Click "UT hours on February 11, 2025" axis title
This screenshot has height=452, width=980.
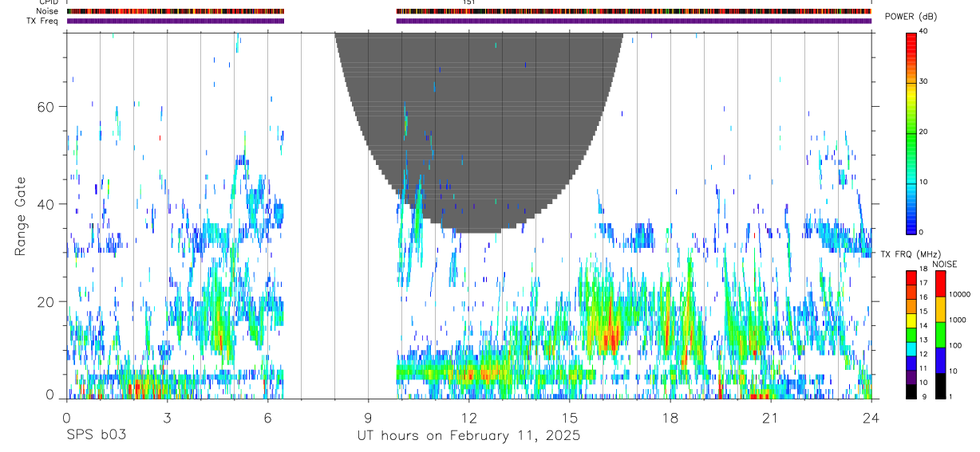point(468,436)
